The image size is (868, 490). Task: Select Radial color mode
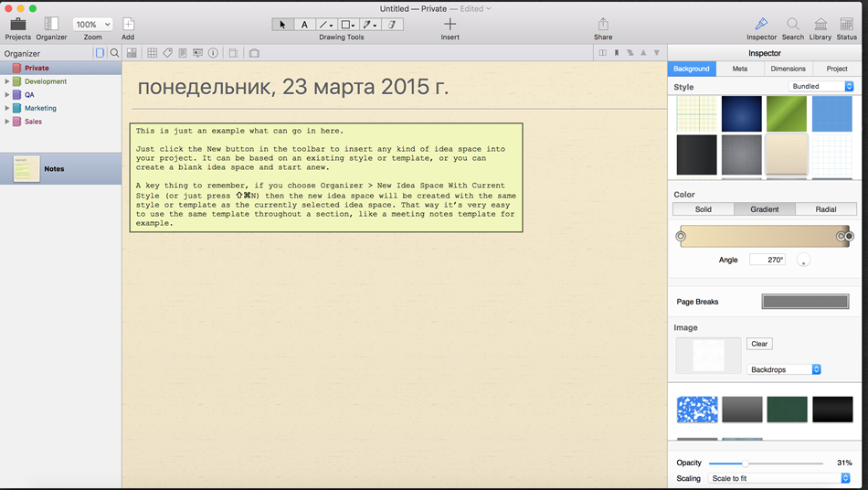[826, 209]
